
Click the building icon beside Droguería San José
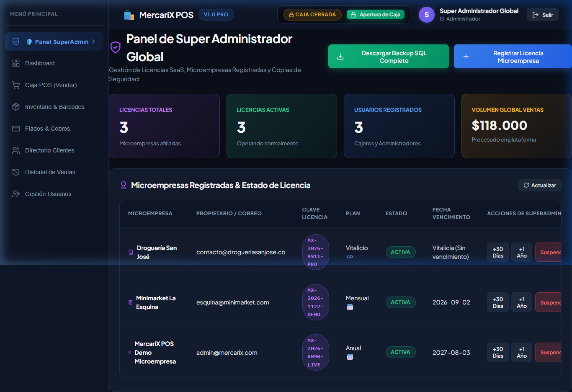point(131,252)
